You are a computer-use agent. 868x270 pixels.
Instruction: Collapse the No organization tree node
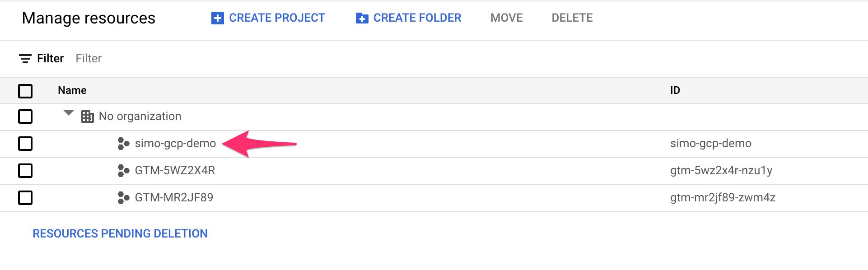(69, 113)
